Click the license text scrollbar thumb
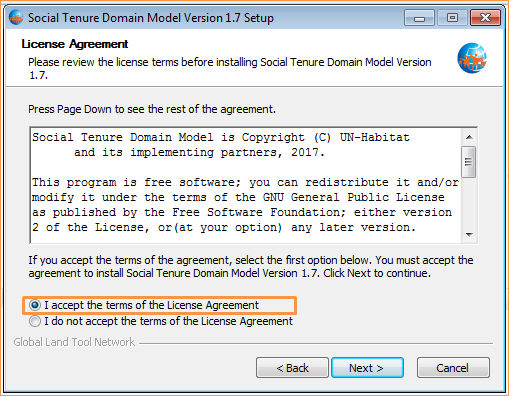 coord(469,162)
